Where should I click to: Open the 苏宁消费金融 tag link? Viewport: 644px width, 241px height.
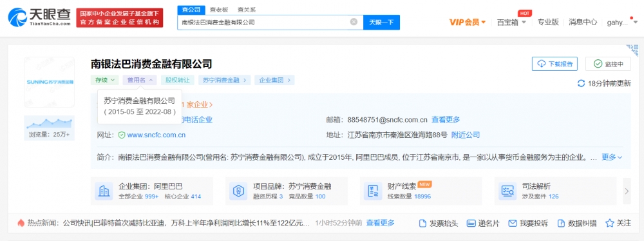click(224, 80)
